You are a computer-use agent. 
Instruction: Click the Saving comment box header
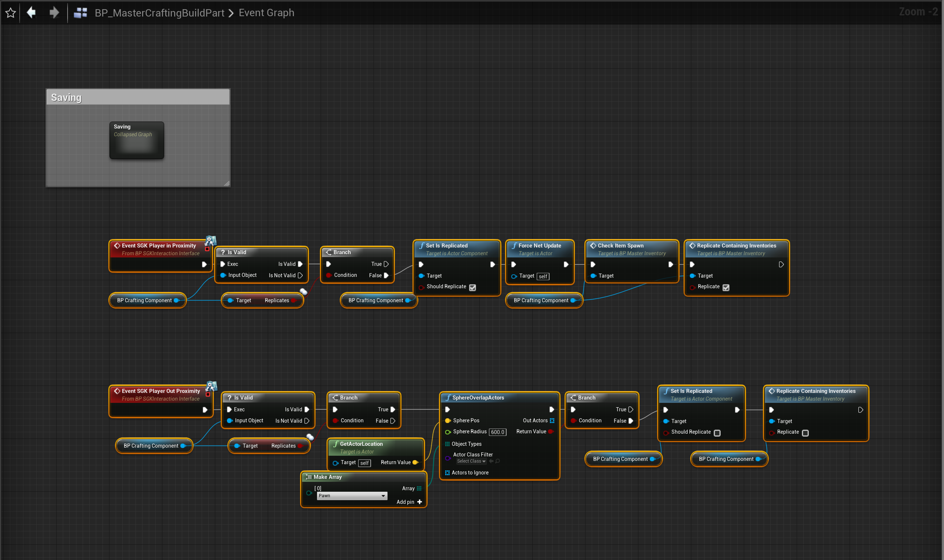pos(138,98)
